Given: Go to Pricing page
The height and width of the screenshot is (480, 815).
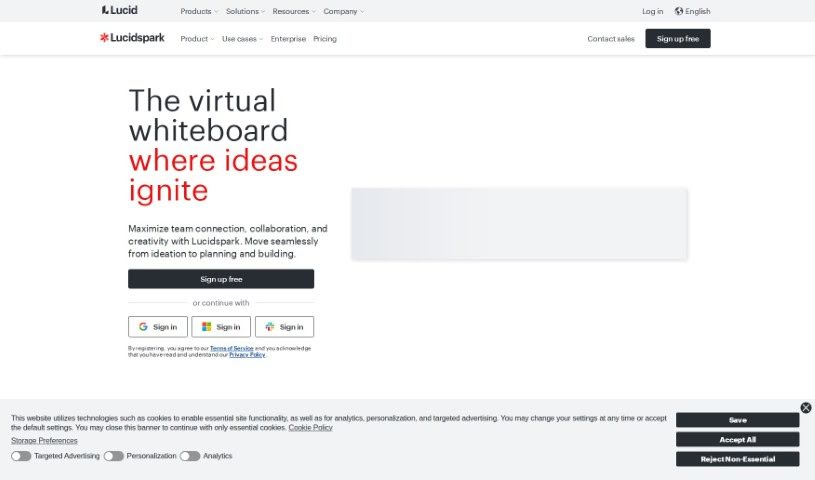Looking at the screenshot, I should coord(325,38).
